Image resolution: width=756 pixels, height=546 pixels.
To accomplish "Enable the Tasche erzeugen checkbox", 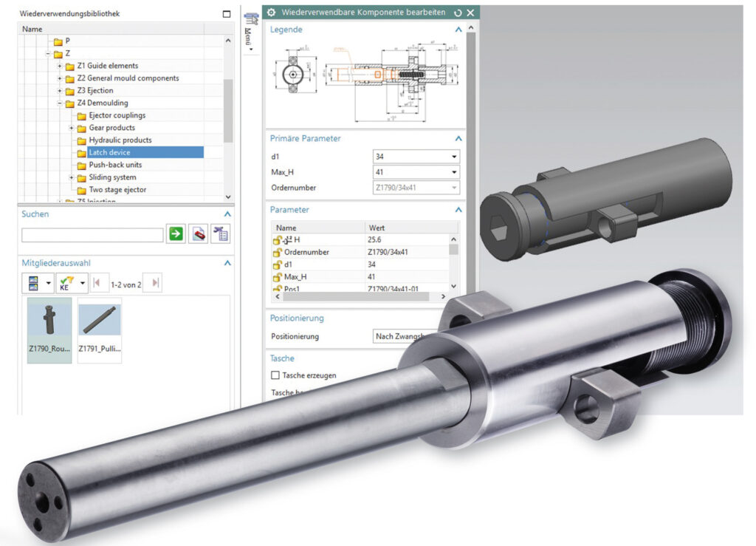I will [x=274, y=375].
